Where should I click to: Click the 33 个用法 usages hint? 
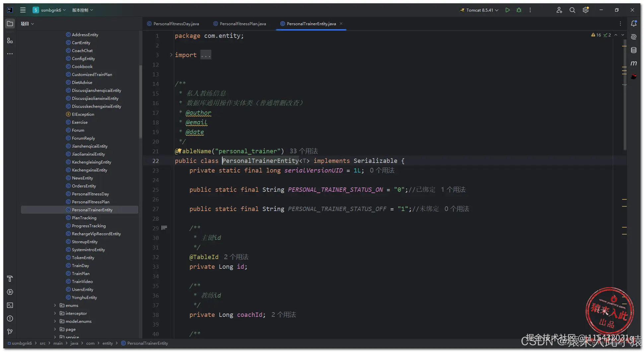coord(304,151)
